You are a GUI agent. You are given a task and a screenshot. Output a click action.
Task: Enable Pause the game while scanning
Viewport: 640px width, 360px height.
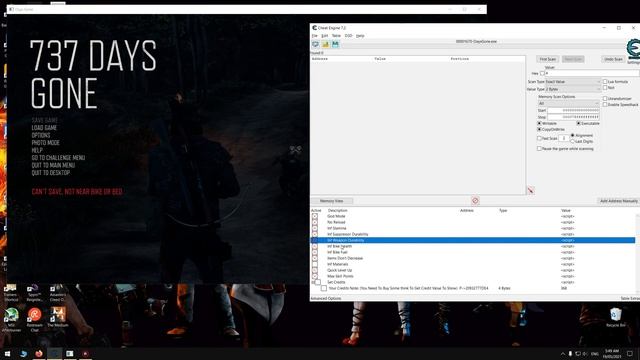[x=539, y=149]
